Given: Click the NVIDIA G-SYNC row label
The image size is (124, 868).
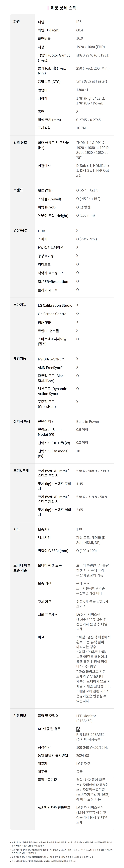Looking at the screenshot, I should [x=51, y=359].
